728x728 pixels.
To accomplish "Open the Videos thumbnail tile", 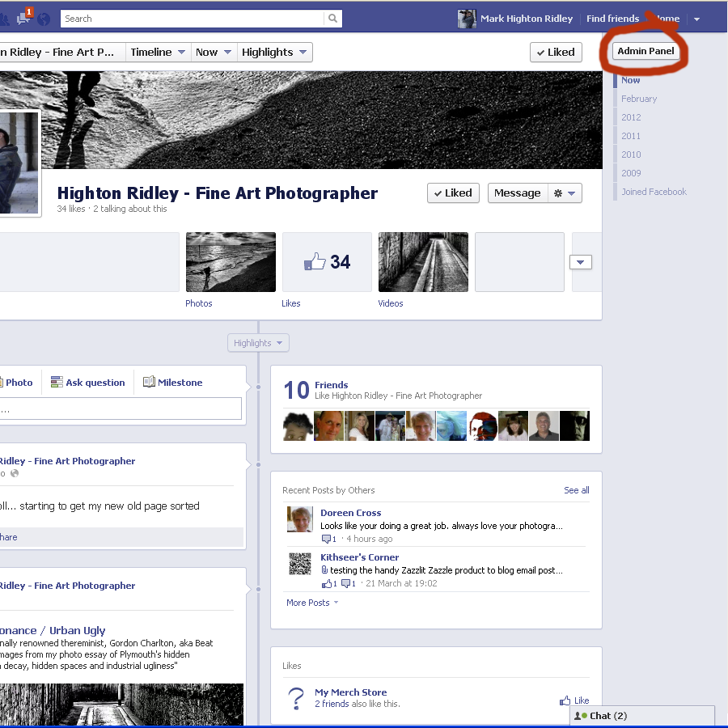I will tap(423, 262).
